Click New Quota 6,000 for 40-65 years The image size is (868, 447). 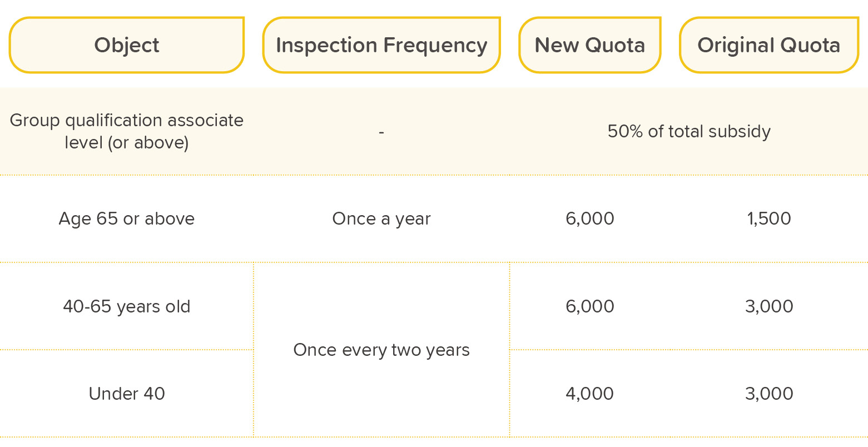click(x=590, y=306)
